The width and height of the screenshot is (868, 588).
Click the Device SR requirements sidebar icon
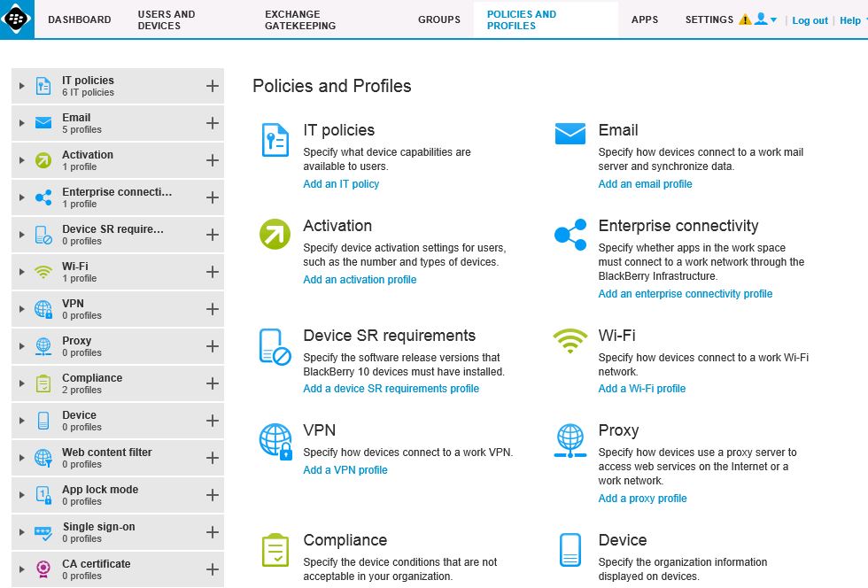43,235
